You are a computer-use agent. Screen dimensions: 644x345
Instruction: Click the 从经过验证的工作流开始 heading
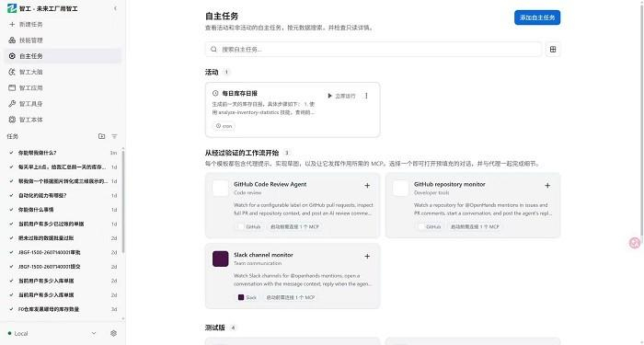tap(242, 153)
